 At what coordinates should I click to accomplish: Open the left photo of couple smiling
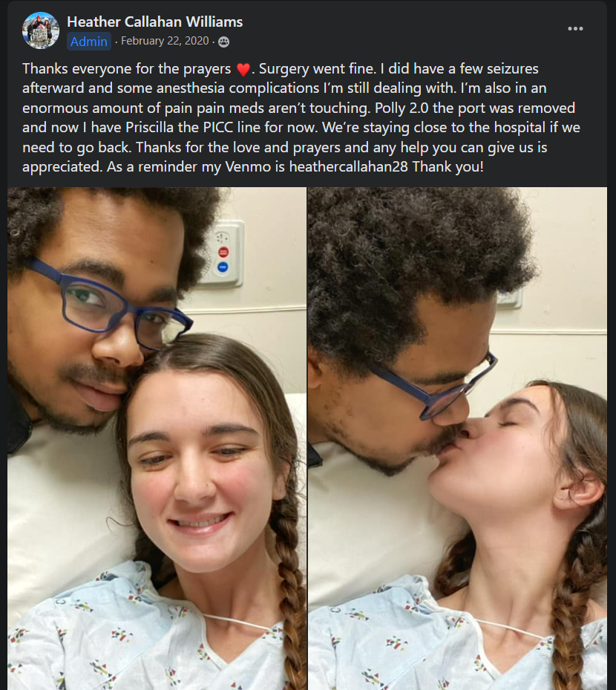coord(157,438)
